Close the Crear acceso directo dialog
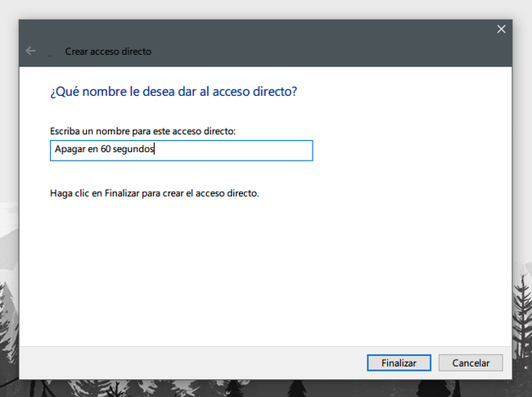Screen dimensions: 532x397 501,29
